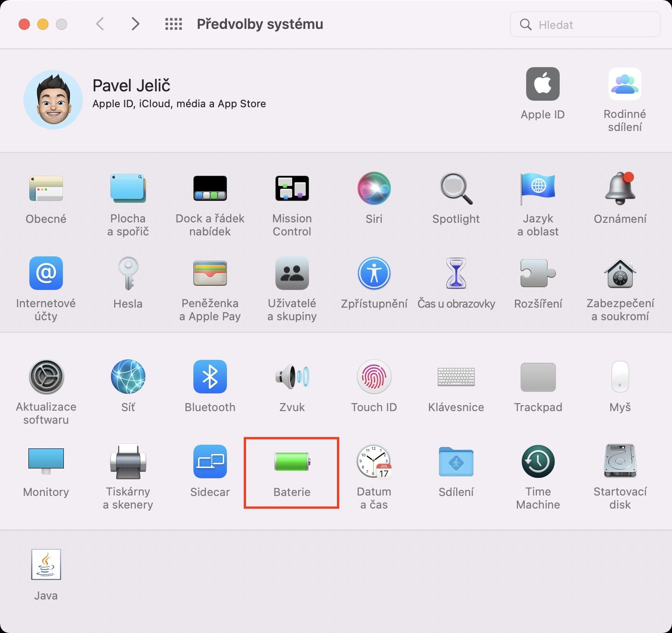
Task: Open Dock a řádek nabídek pane
Action: tap(210, 189)
